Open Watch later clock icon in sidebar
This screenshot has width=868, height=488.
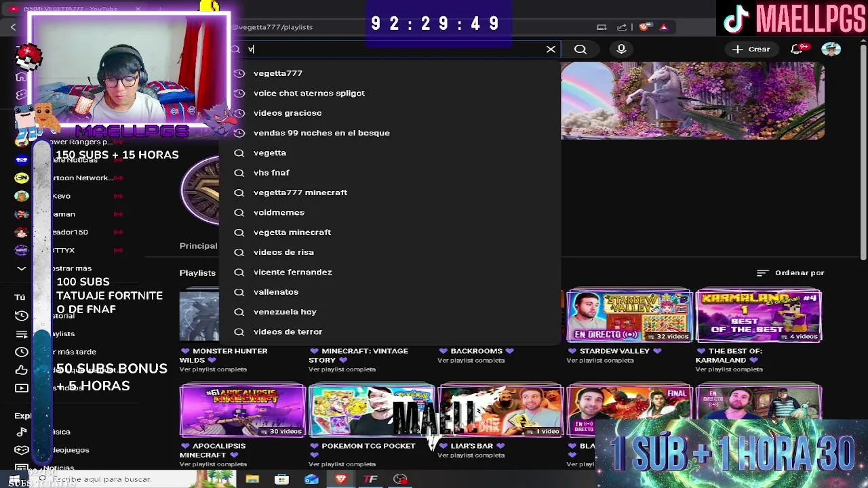pyautogui.click(x=21, y=352)
